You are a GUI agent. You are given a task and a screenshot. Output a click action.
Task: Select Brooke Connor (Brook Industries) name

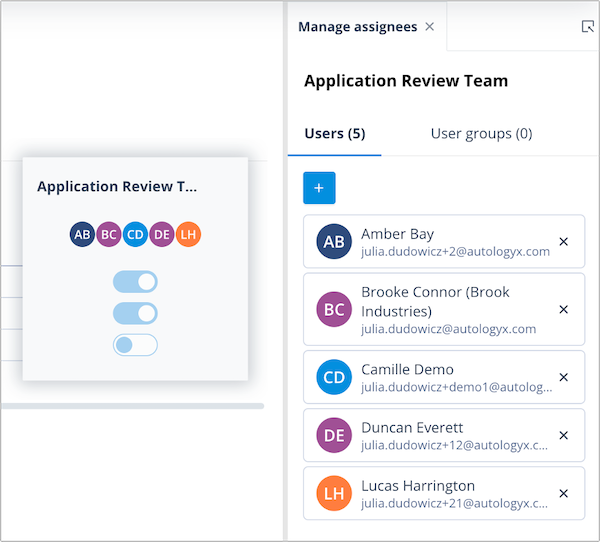tap(435, 302)
